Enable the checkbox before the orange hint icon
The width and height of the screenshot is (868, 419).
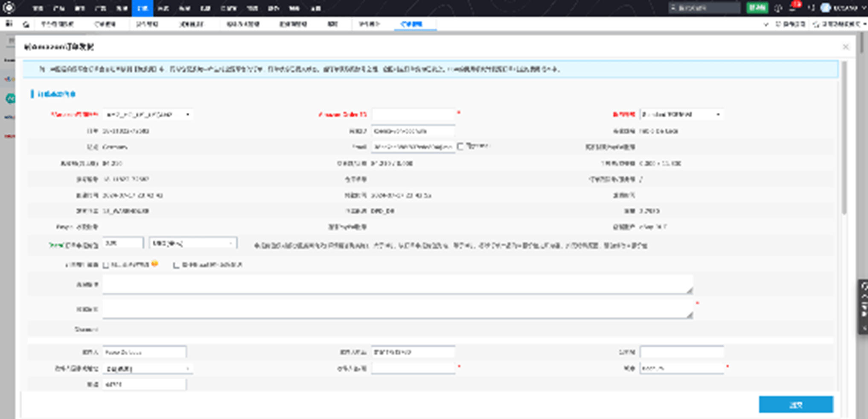click(x=106, y=265)
